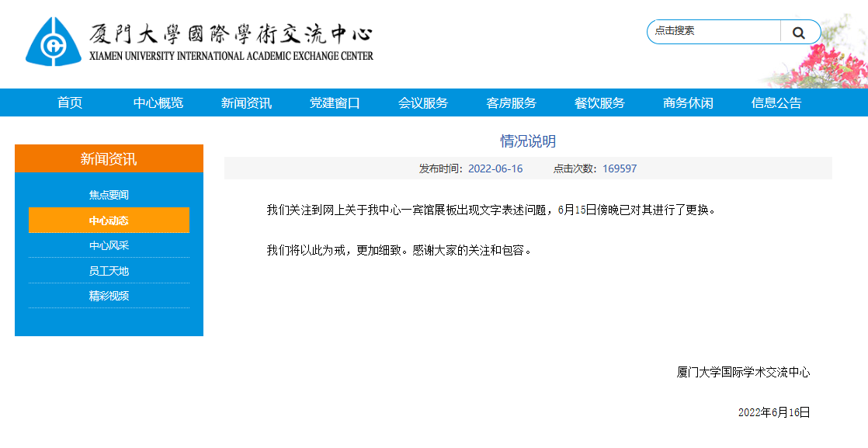Click the 新闻资讯 orange sidebar header
The image size is (868, 448).
[109, 158]
